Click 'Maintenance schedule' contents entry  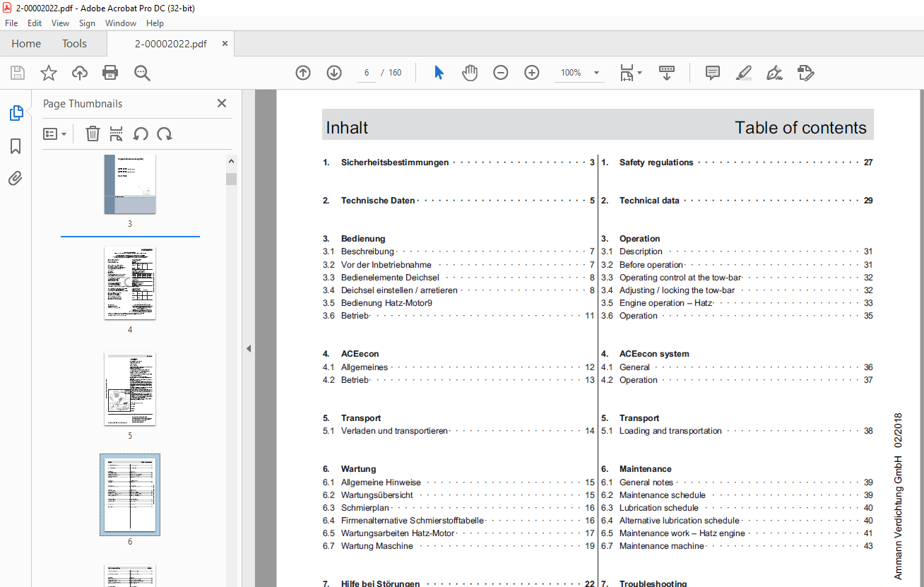(x=663, y=495)
